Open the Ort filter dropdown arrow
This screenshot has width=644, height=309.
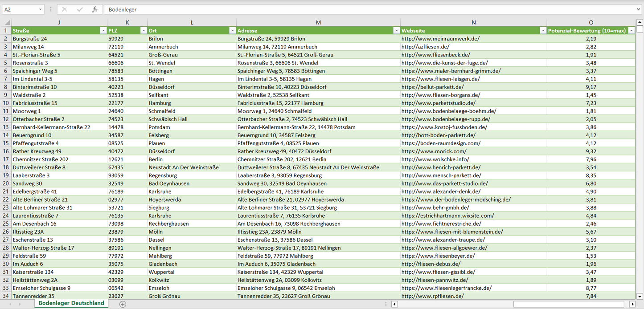(x=232, y=31)
